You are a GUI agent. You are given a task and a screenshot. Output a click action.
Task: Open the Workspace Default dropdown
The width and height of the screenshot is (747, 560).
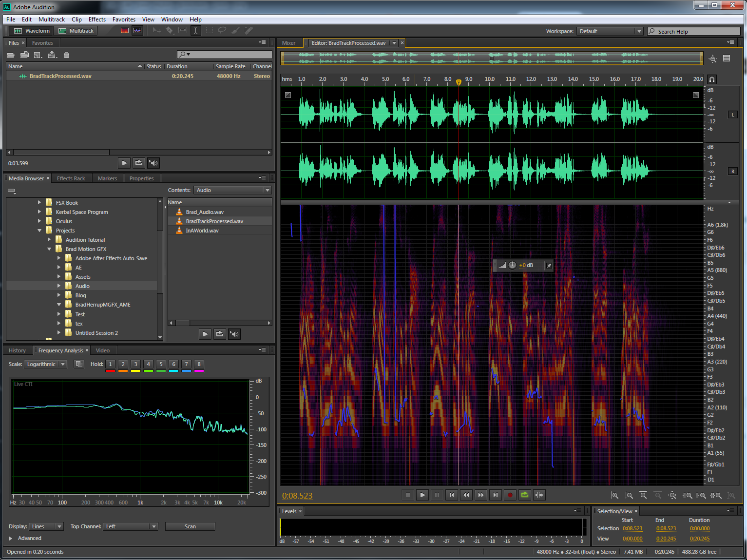[x=610, y=31]
